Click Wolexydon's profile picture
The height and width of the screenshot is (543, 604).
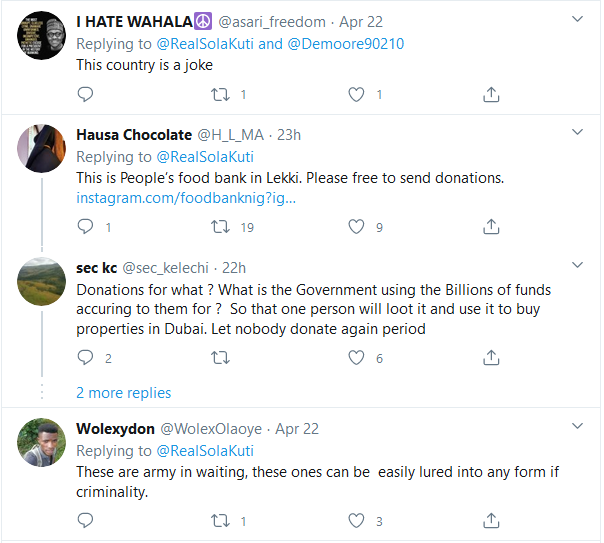43,441
